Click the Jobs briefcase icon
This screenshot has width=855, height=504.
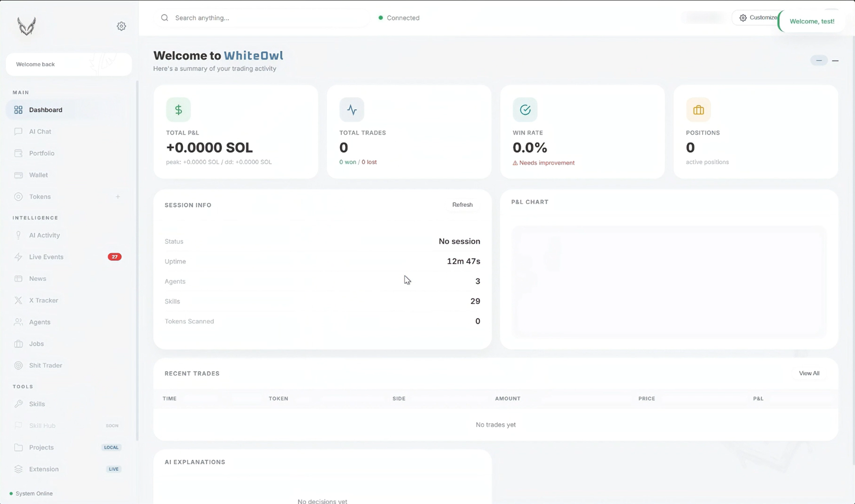[18, 344]
